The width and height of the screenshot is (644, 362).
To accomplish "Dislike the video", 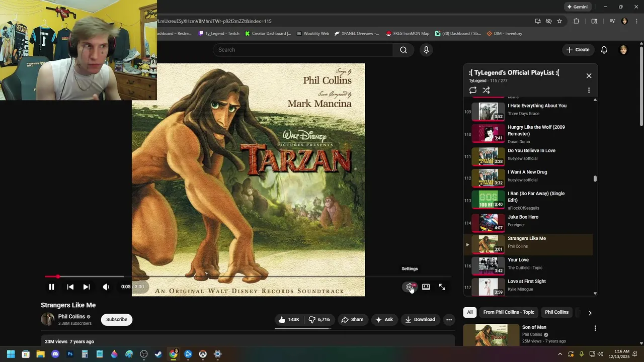I will tap(319, 320).
